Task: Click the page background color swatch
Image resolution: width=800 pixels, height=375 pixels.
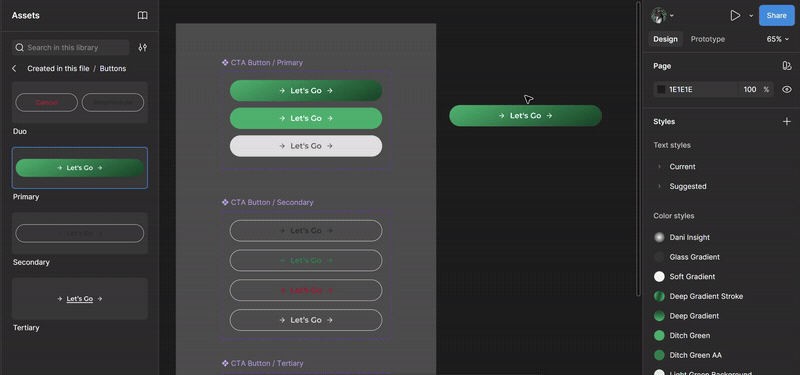Action: click(x=661, y=89)
